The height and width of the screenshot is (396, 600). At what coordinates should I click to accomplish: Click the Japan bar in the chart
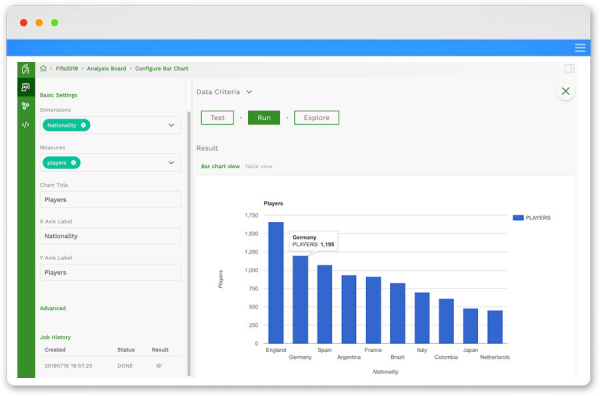click(x=471, y=326)
